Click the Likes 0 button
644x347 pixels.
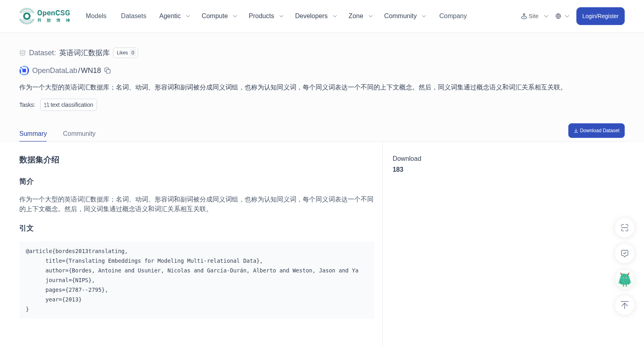tap(126, 53)
